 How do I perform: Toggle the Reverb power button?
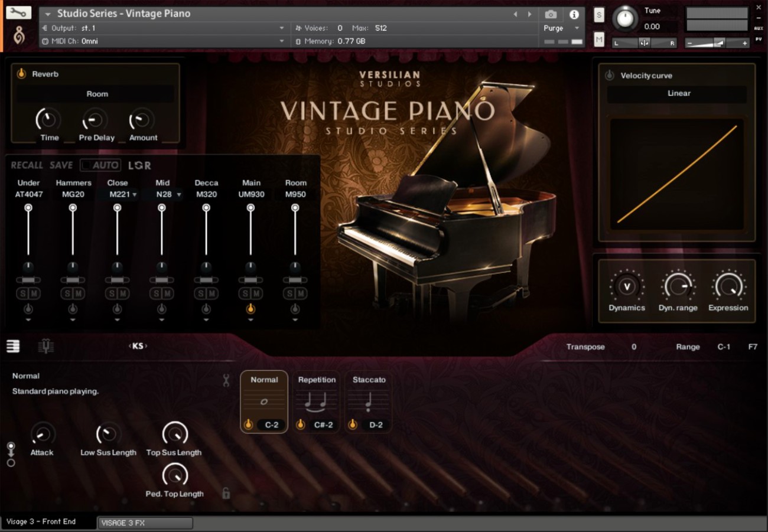pyautogui.click(x=21, y=74)
